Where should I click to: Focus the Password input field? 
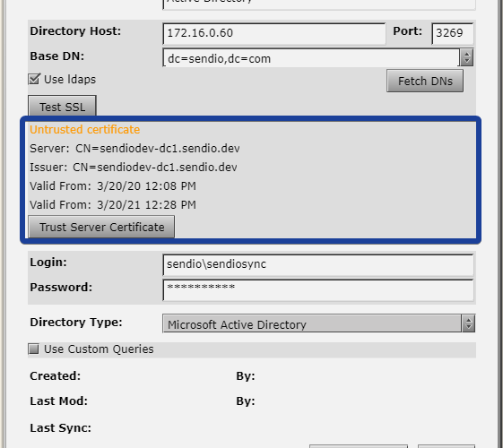coord(318,290)
